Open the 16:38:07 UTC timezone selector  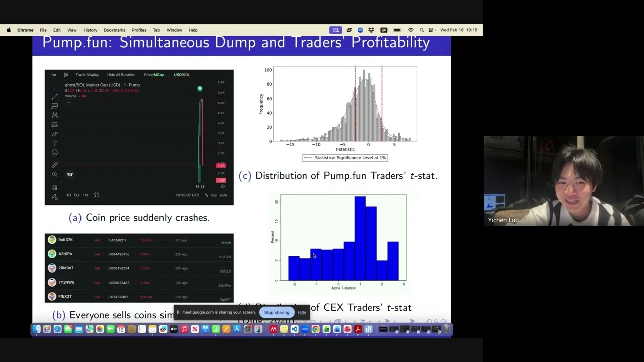pyautogui.click(x=188, y=195)
